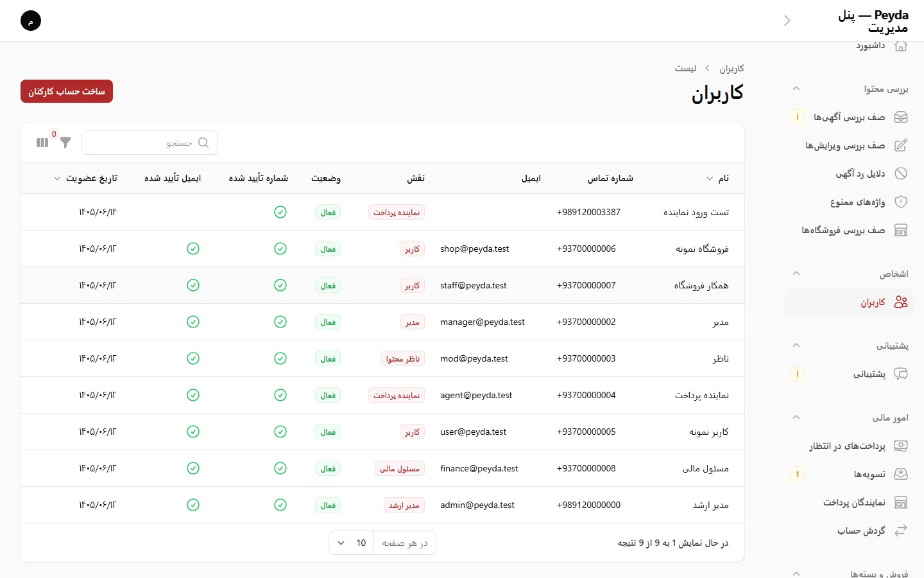Click the وضعیت column header
924x578 pixels.
326,178
